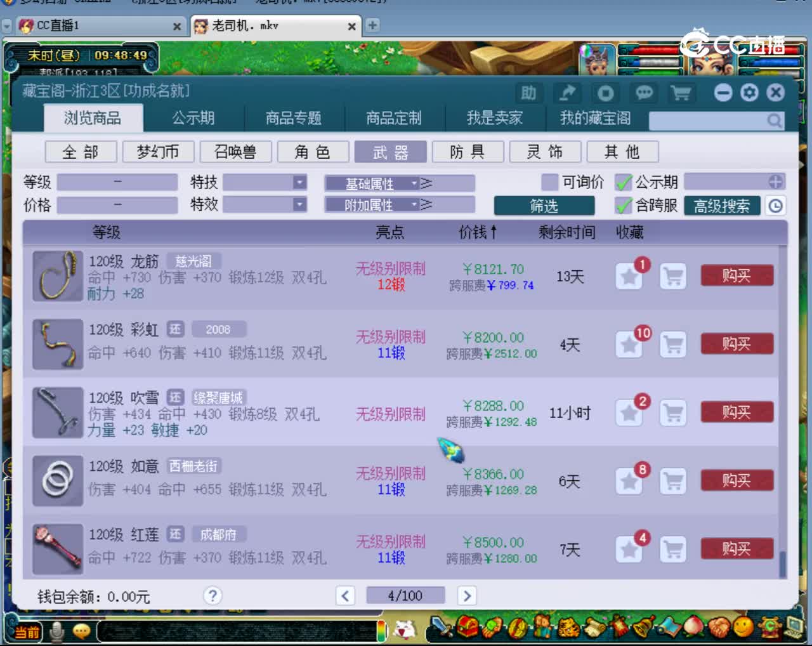The width and height of the screenshot is (812, 646).
Task: Click the clock history icon beside 高级搜索
Action: tap(776, 206)
